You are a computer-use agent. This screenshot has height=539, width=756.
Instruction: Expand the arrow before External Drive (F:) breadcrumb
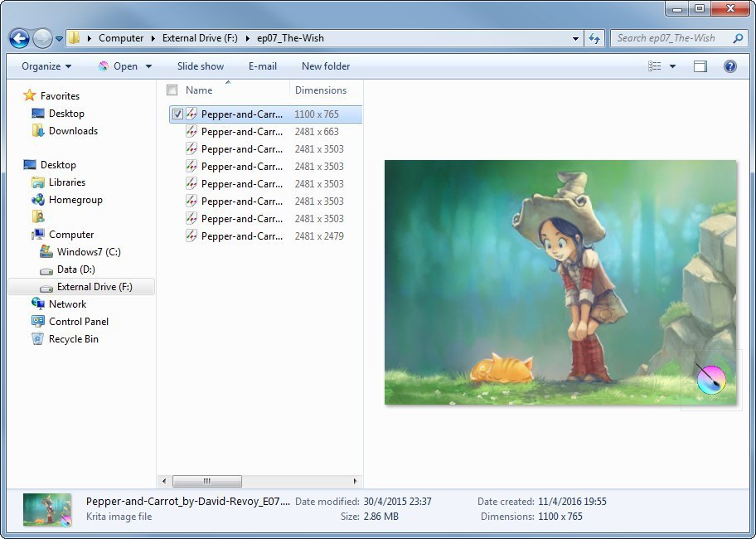click(x=153, y=39)
